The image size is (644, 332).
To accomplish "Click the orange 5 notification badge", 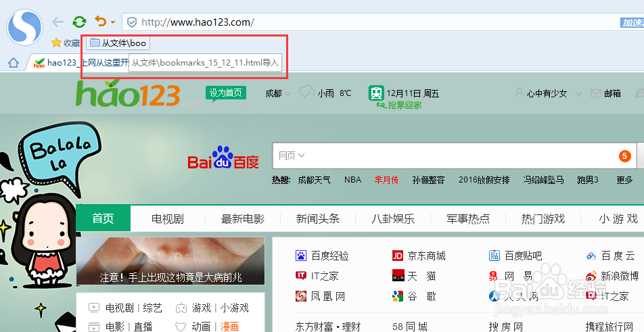I will (x=624, y=156).
